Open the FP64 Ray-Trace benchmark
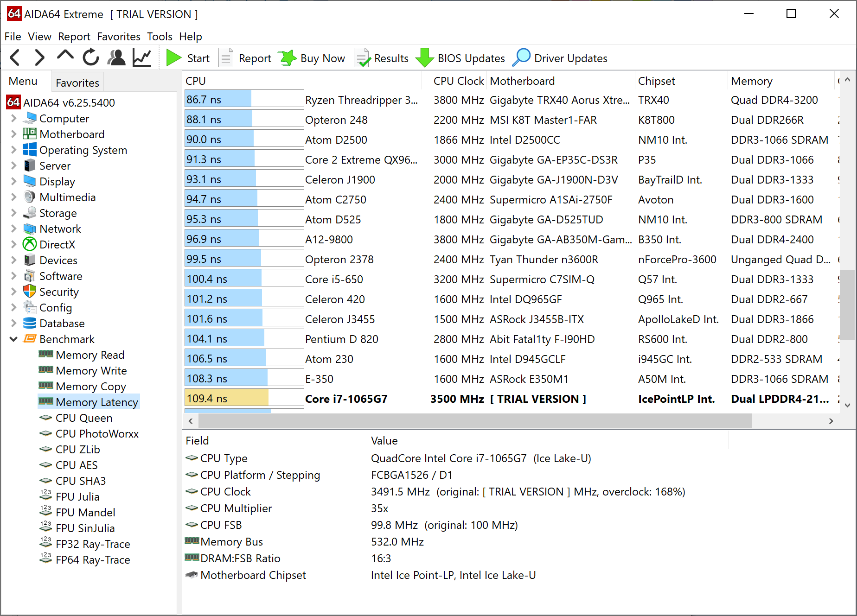 pos(85,560)
